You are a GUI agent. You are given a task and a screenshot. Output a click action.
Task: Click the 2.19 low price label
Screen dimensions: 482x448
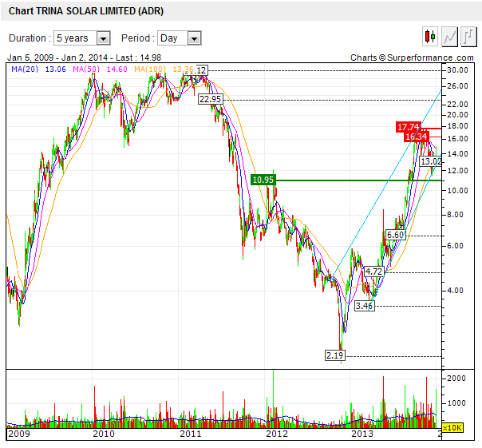click(334, 355)
